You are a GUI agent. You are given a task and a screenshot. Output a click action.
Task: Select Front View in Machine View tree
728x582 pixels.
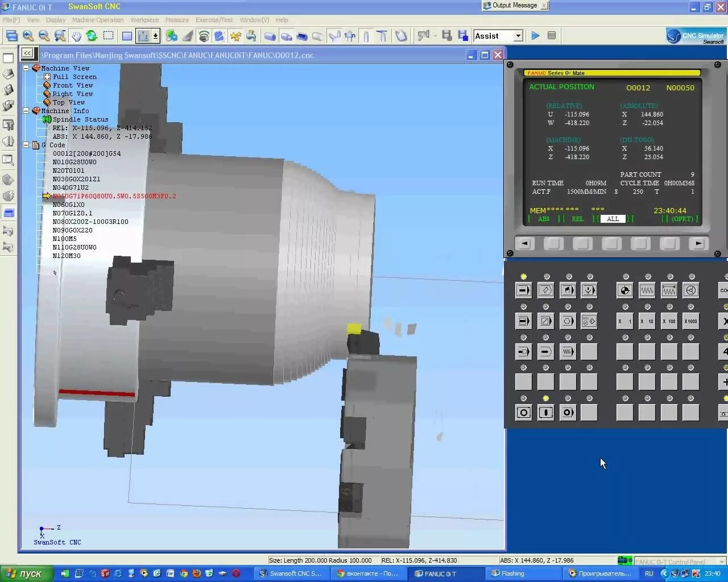pos(72,85)
